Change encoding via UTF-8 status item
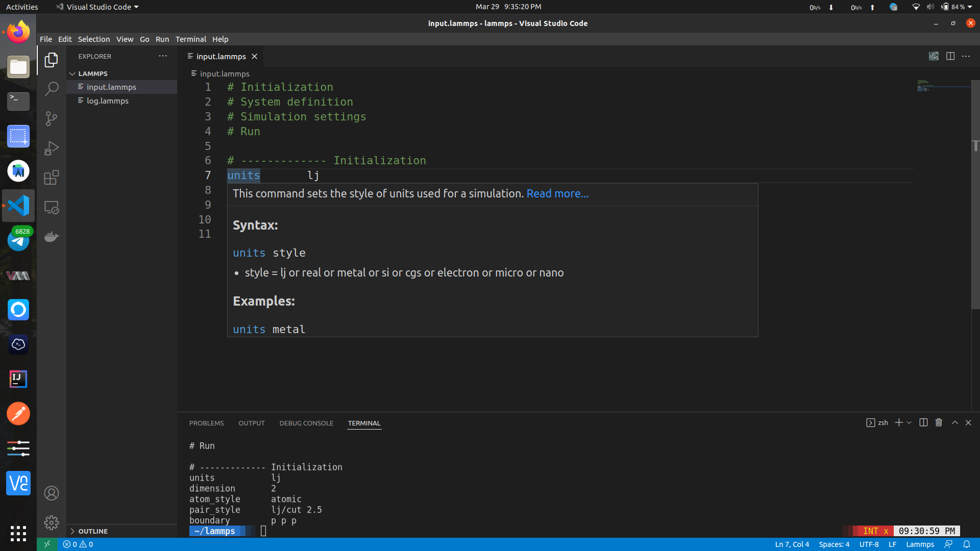The width and height of the screenshot is (980, 551). [869, 544]
